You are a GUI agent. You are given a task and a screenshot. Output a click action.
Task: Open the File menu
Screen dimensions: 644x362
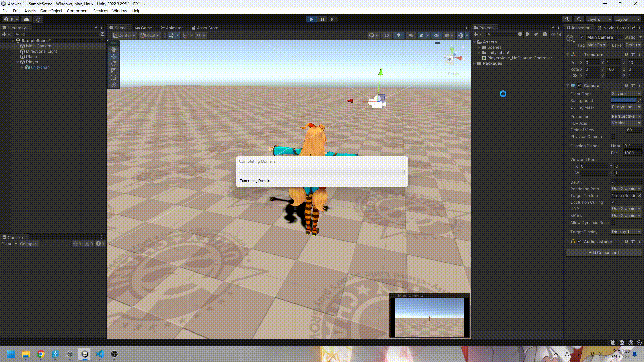click(5, 11)
